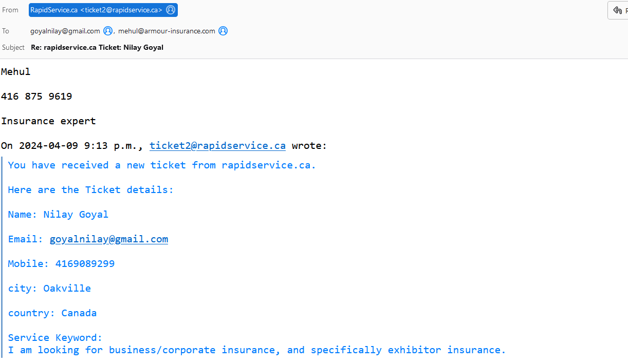Viewport: 628px width, 364px height.
Task: Click the Insurance expert signature line
Action: click(x=48, y=121)
